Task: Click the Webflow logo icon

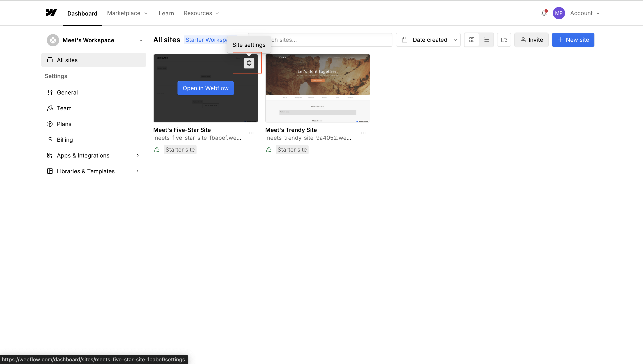Action: [51, 13]
